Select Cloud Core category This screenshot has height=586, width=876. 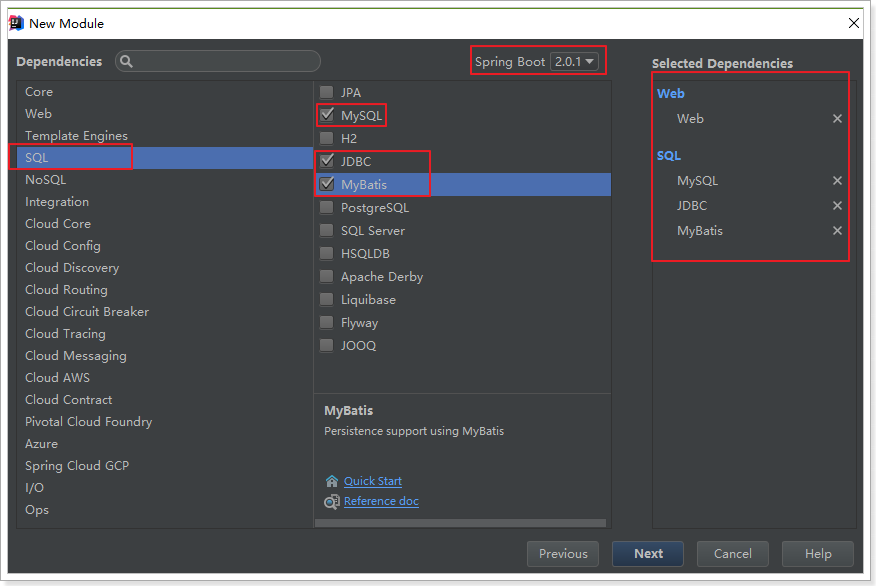point(165,223)
